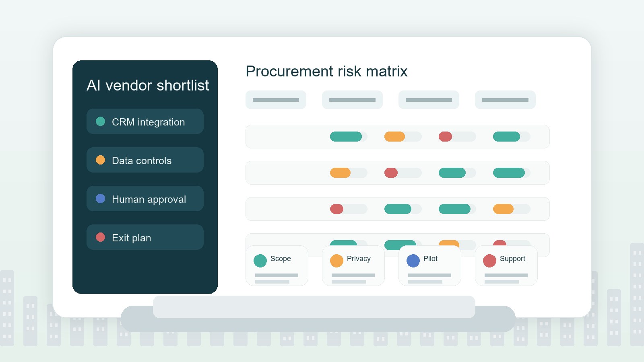Click the red dot beside Exit plan

(x=100, y=237)
